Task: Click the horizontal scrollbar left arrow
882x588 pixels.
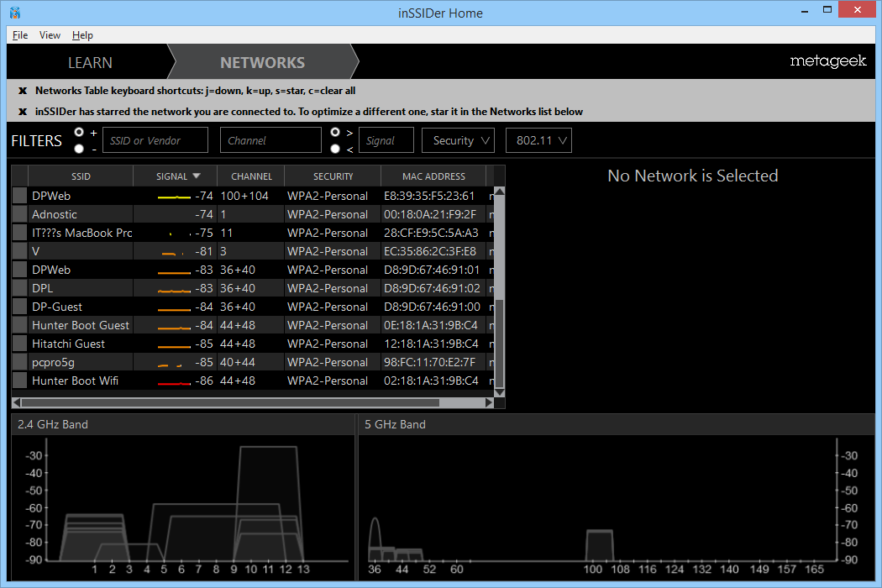Action: click(17, 402)
